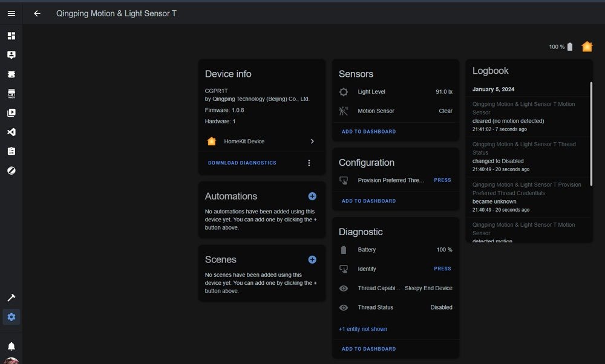605x364 pixels.
Task: Open the hamburger sidebar menu
Action: click(11, 13)
